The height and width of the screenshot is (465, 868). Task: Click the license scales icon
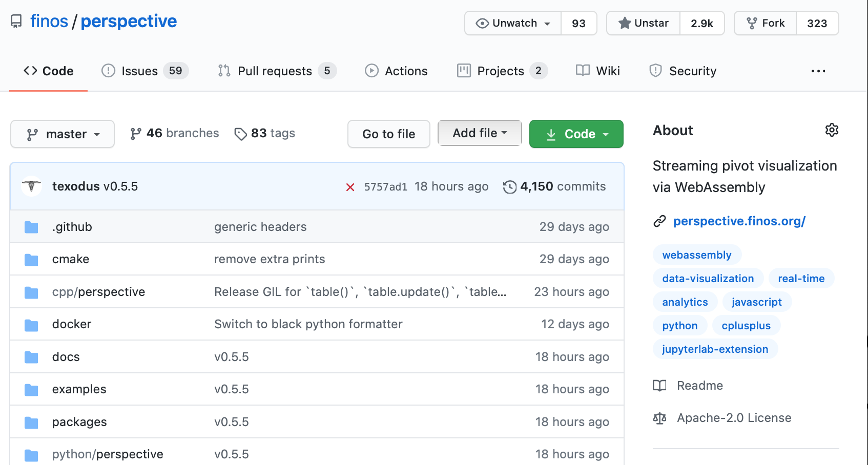click(659, 418)
